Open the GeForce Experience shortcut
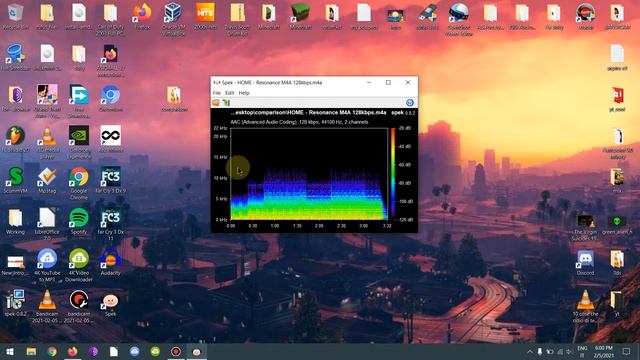 [x=79, y=142]
